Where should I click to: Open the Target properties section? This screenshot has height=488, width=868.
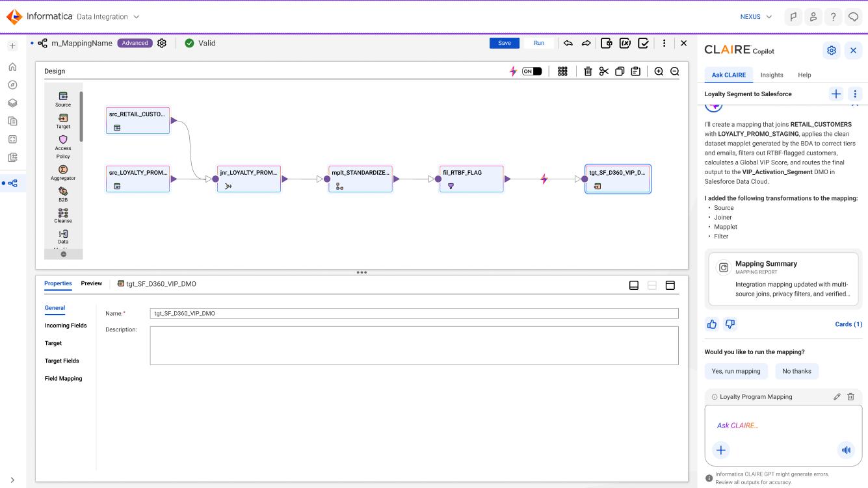[53, 343]
